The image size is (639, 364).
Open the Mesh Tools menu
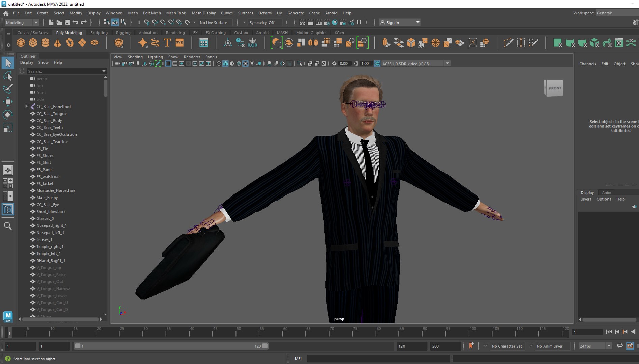[176, 13]
